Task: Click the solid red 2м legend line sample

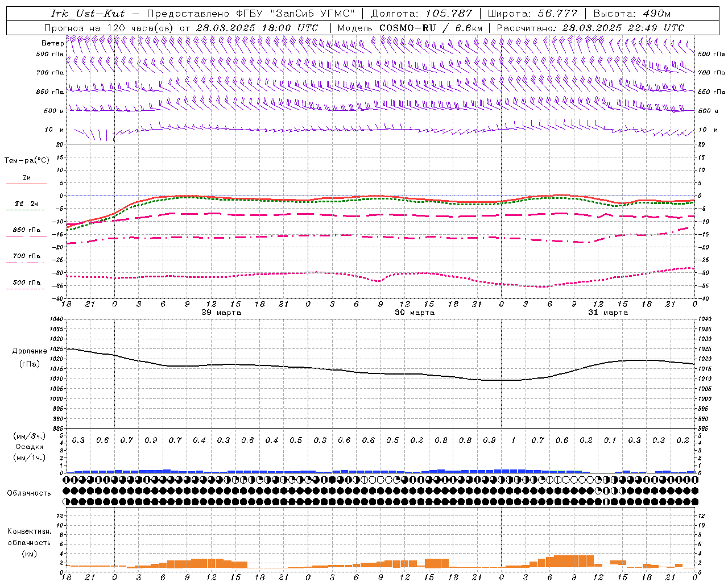Action: [26, 184]
